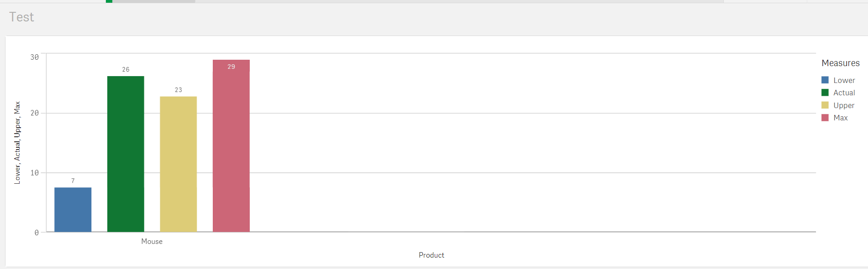The height and width of the screenshot is (269, 868).
Task: Click the yellow Upper bar
Action: (x=178, y=164)
